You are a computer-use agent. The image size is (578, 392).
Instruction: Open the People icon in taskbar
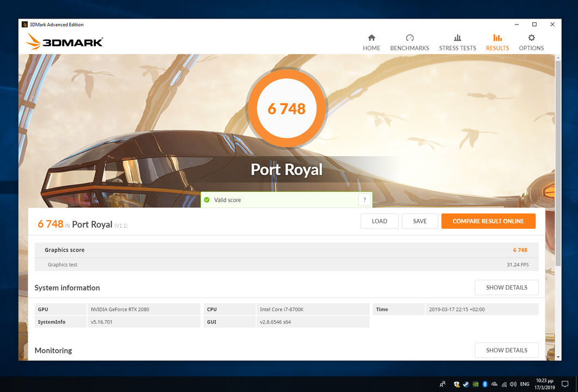[x=443, y=384]
